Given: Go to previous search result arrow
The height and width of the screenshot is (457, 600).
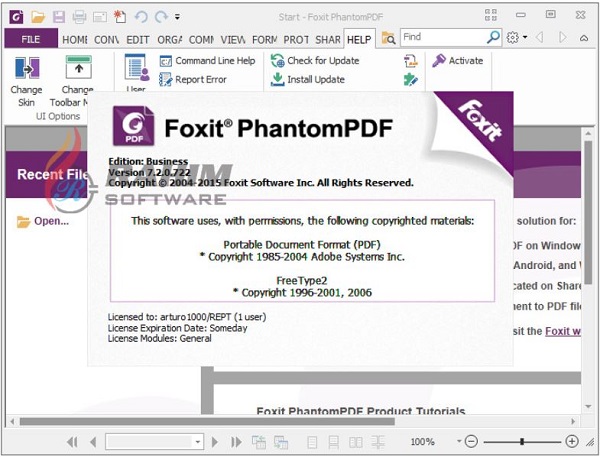Looking at the screenshot, I should coord(540,37).
